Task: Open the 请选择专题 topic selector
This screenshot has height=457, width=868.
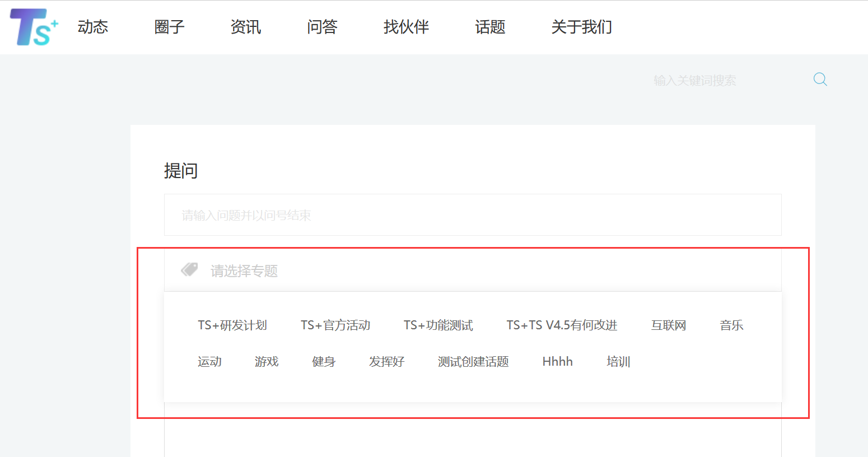Action: pos(473,271)
